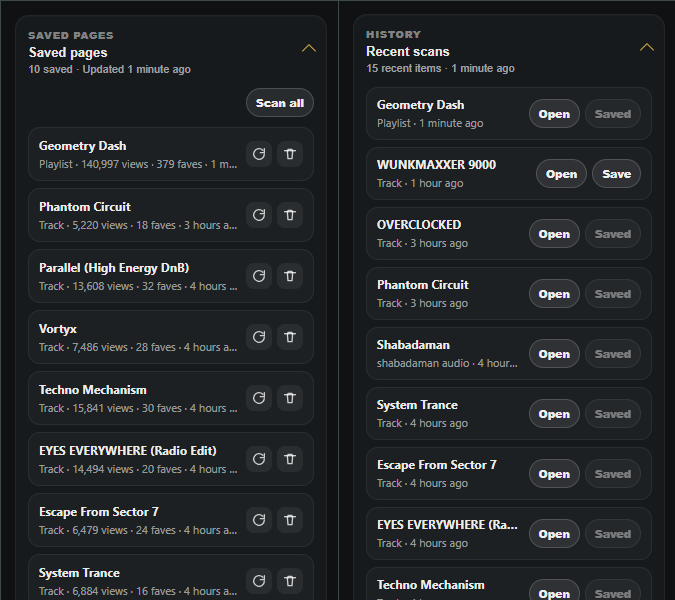Delete Phantom Circuit from saved pages
The width and height of the screenshot is (675, 600).
tap(290, 215)
